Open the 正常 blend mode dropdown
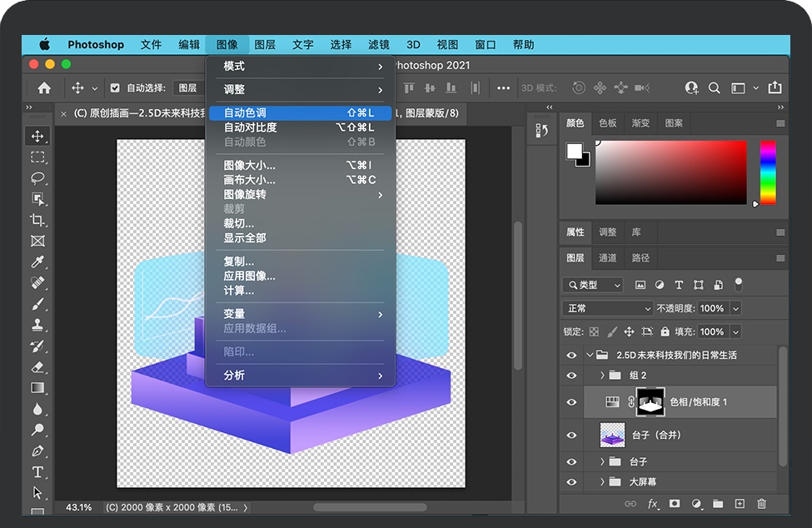812x528 pixels. [608, 308]
